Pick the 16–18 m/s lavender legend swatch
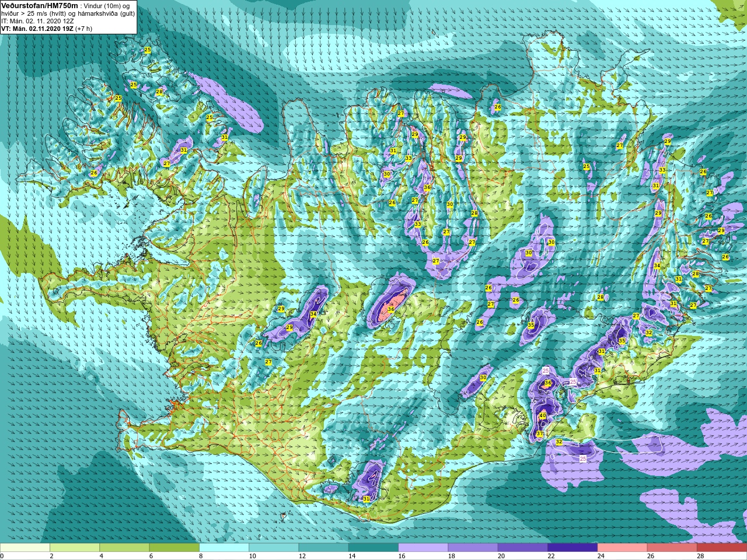The width and height of the screenshot is (747, 560). pyautogui.click(x=423, y=547)
